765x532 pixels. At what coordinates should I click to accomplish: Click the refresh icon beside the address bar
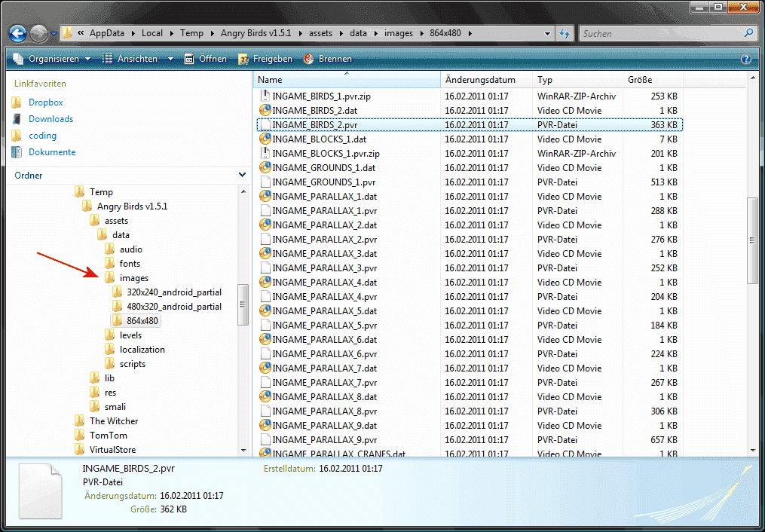(x=565, y=34)
